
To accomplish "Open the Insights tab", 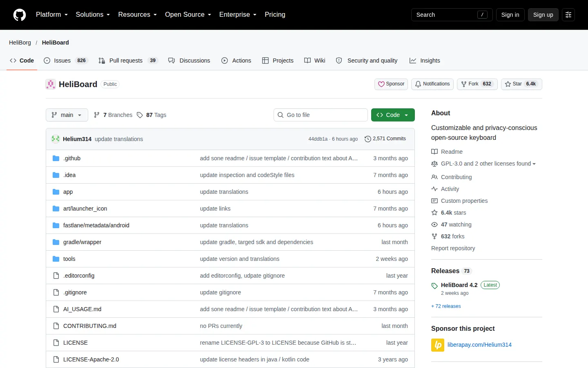I will point(425,61).
